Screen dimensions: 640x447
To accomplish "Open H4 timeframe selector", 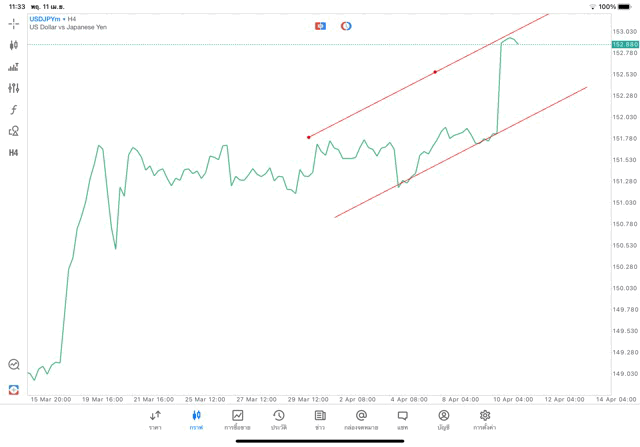I will (x=13, y=153).
